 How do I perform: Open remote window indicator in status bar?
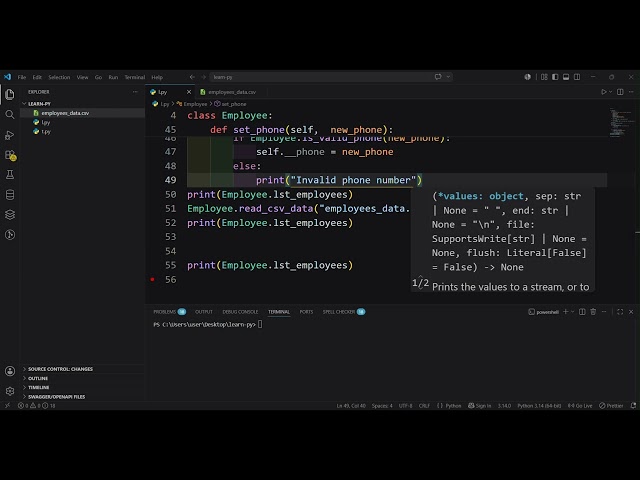[7, 406]
